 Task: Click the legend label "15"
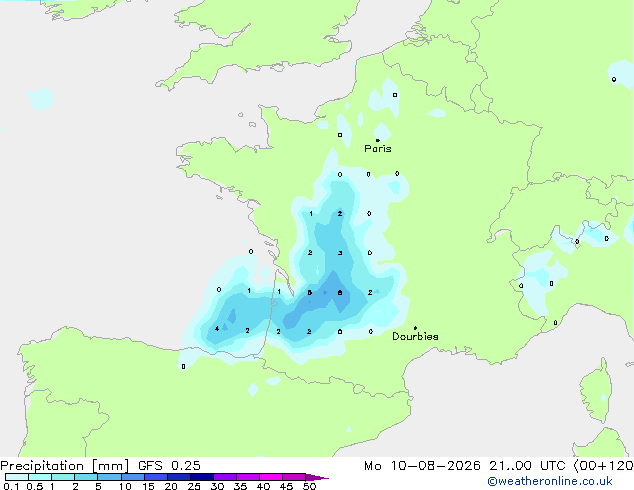click(x=148, y=486)
